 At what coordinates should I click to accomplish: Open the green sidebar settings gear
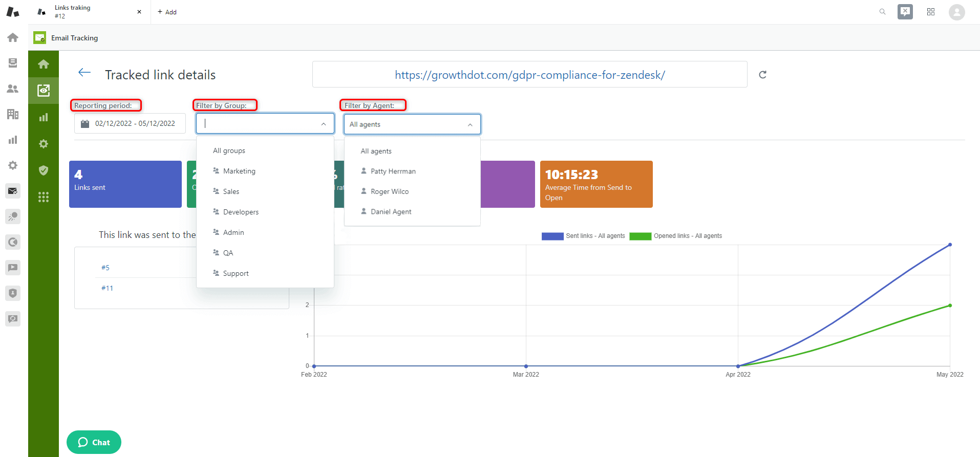(x=44, y=144)
